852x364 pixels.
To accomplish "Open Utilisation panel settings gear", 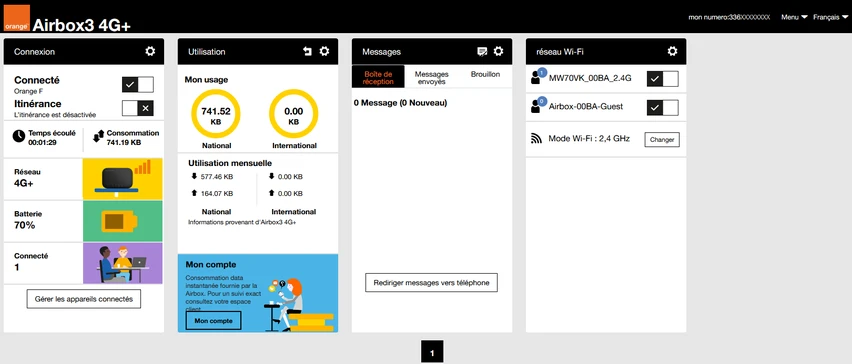I will coord(324,51).
